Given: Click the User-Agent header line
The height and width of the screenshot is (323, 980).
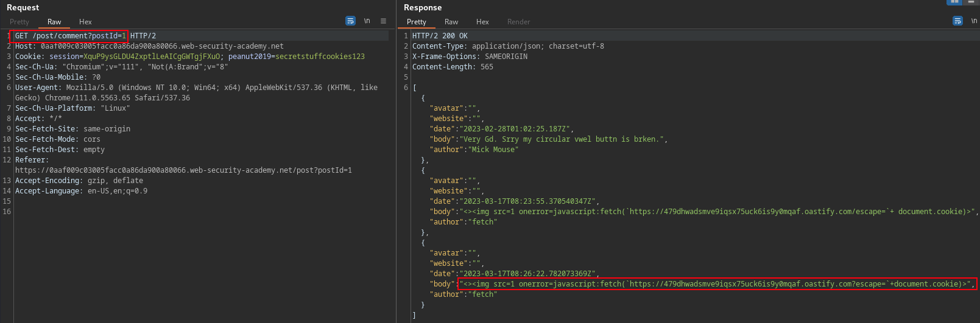Looking at the screenshot, I should click(x=196, y=92).
